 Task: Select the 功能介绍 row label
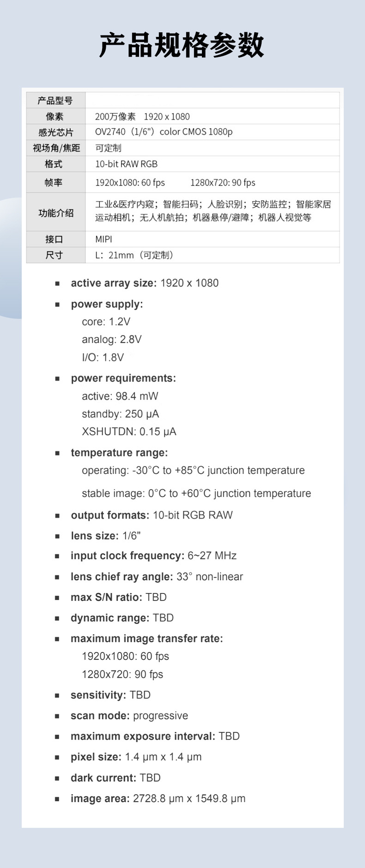point(56,213)
